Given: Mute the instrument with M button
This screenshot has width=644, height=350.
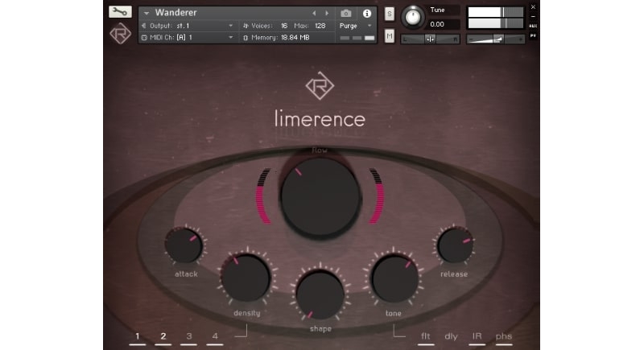Looking at the screenshot, I should coord(390,36).
